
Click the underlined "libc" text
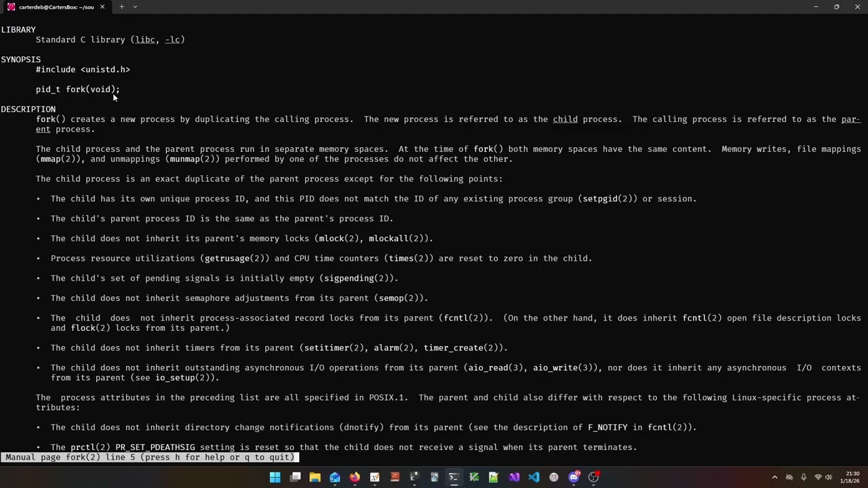click(145, 40)
